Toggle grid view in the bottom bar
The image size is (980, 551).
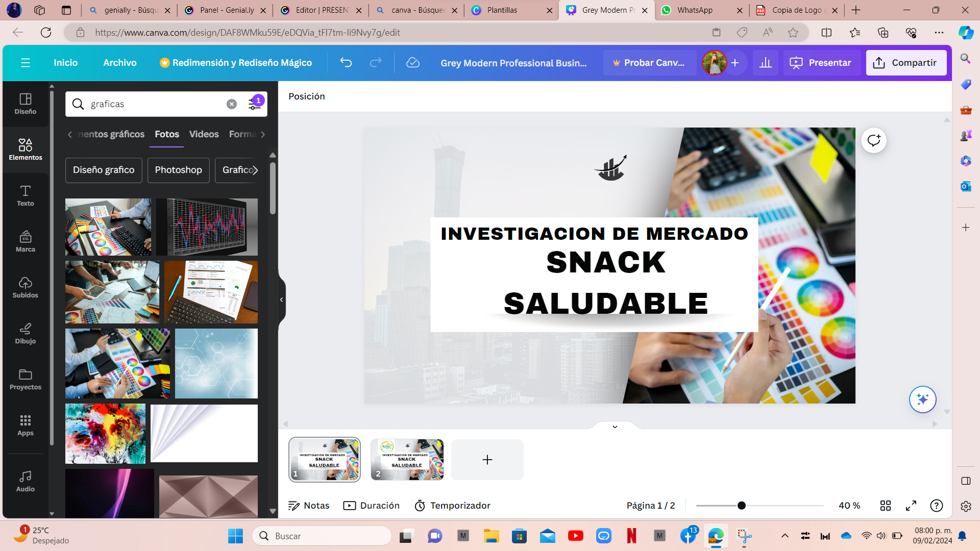point(886,506)
